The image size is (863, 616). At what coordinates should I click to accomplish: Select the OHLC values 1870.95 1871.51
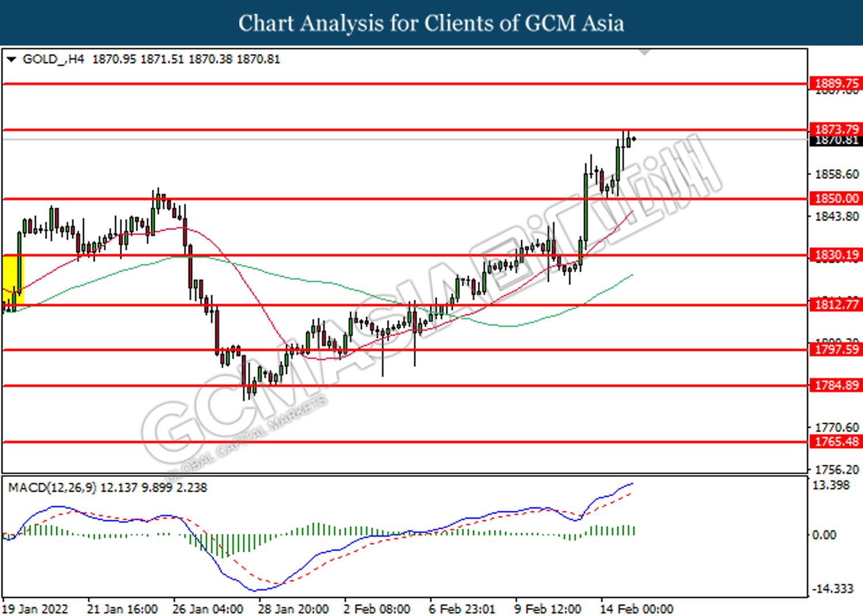click(138, 59)
